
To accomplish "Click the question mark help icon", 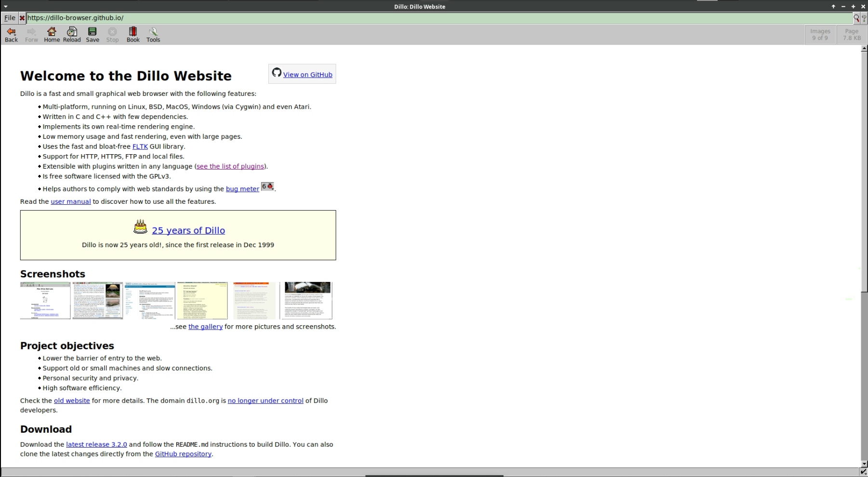I will [x=864, y=18].
